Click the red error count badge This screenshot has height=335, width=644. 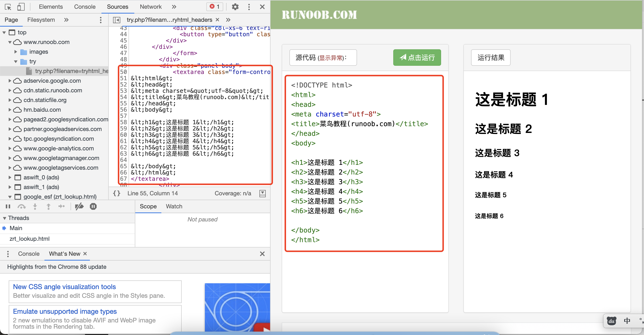(215, 7)
